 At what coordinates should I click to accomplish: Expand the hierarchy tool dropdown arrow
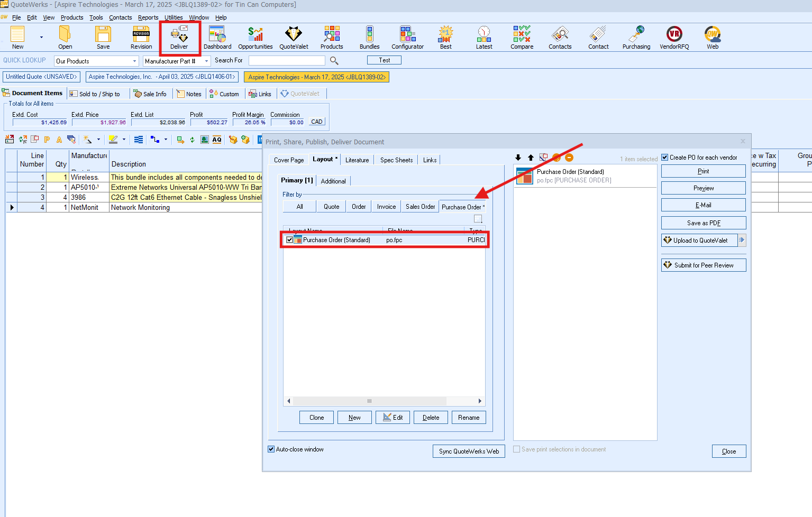point(166,140)
